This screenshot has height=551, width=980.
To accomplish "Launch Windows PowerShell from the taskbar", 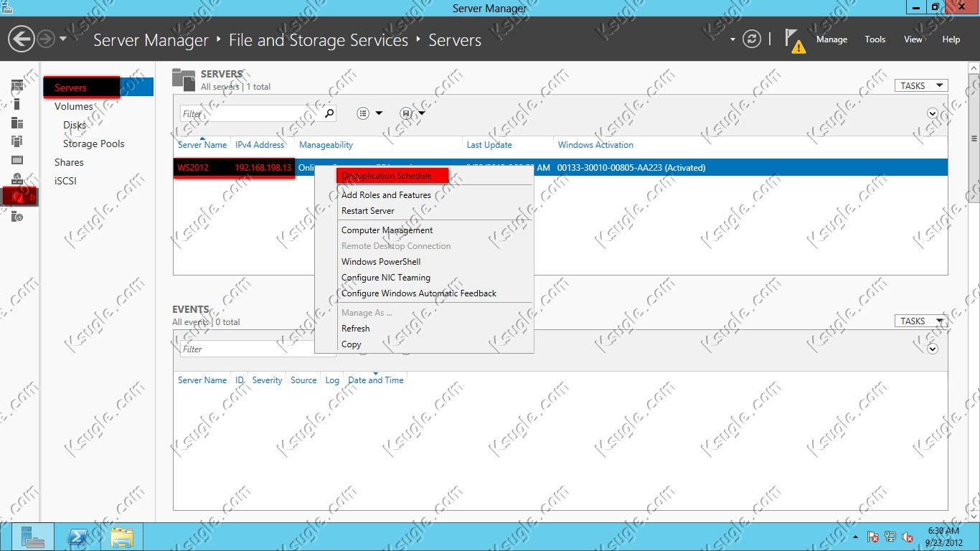I will pos(77,537).
